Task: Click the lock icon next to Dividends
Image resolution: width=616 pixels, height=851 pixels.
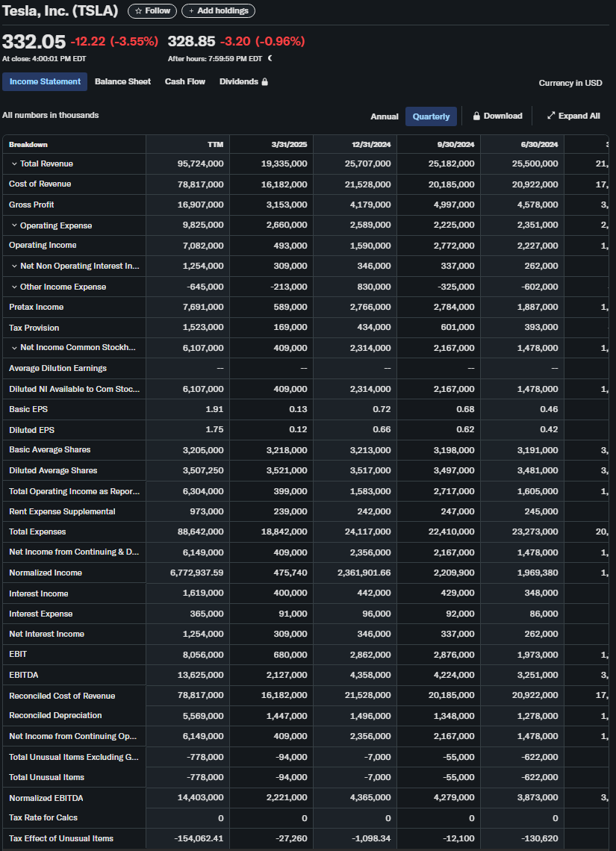Action: (x=265, y=82)
